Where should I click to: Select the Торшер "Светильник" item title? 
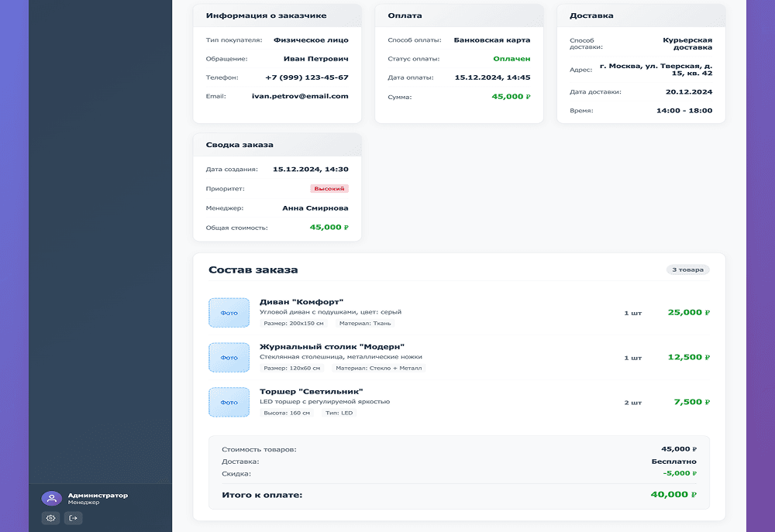pos(312,391)
